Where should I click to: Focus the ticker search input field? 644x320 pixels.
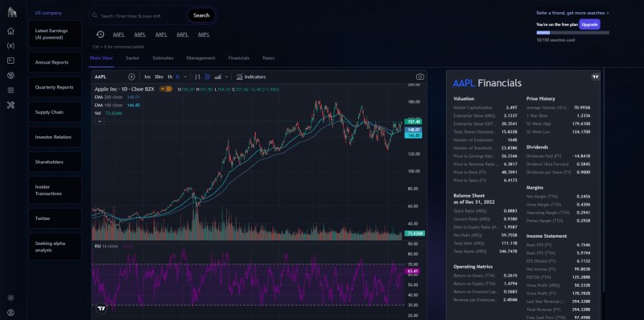coord(142,16)
